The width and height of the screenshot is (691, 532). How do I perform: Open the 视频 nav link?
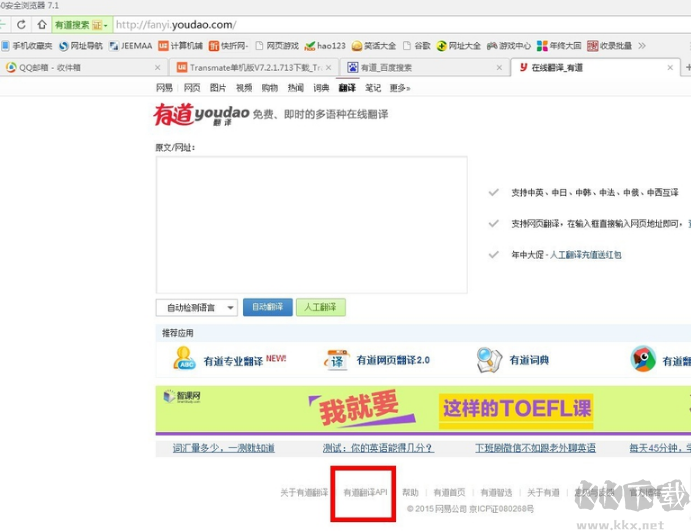tap(244, 88)
